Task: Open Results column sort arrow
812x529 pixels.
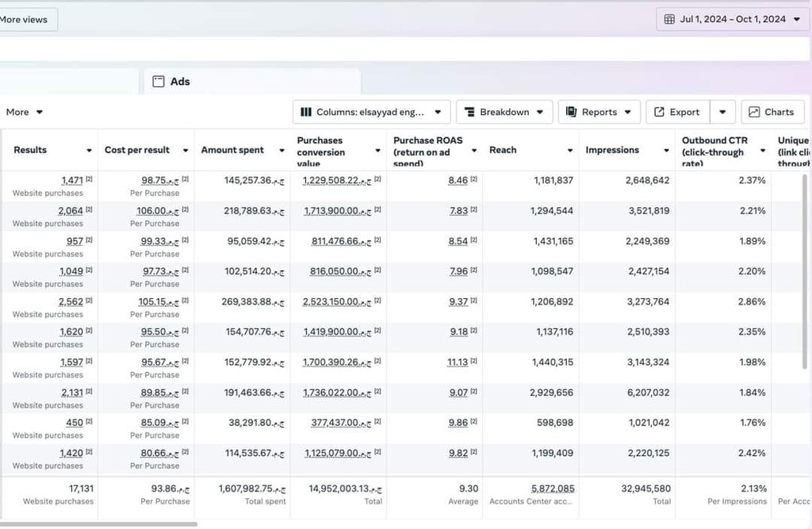Action: [x=89, y=151]
